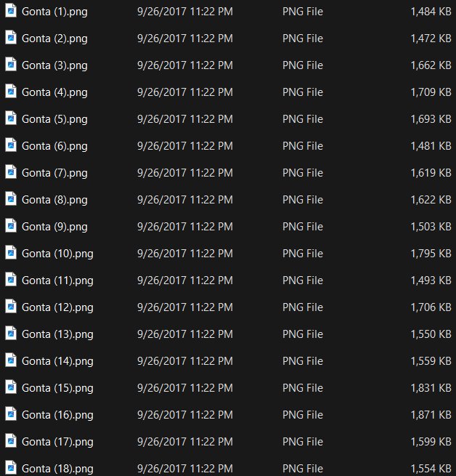The width and height of the screenshot is (456, 476).
Task: Click the PNG icon of Gonta (12).png
Action: click(x=11, y=307)
